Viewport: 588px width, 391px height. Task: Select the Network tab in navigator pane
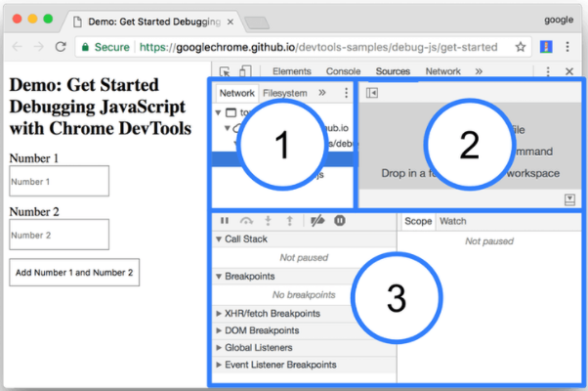237,93
